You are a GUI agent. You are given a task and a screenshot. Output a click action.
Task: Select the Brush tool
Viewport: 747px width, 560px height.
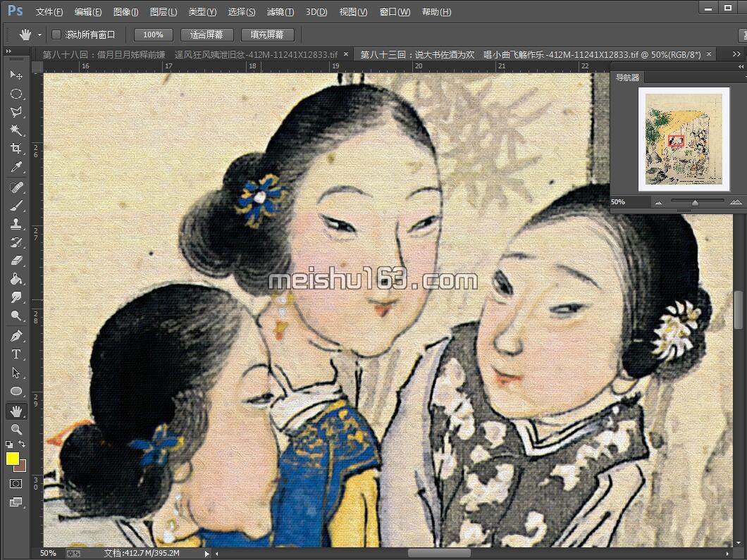[x=16, y=206]
